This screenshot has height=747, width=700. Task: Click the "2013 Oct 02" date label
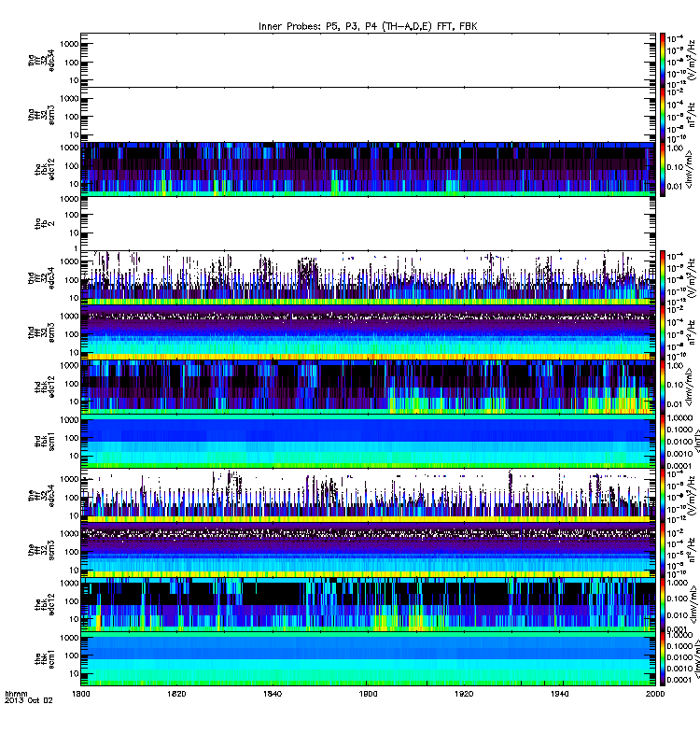tap(29, 700)
